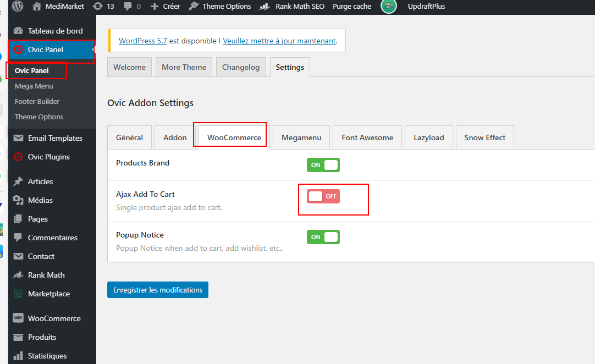595x364 pixels.
Task: Click Purge cache in admin bar
Action: coord(352,7)
